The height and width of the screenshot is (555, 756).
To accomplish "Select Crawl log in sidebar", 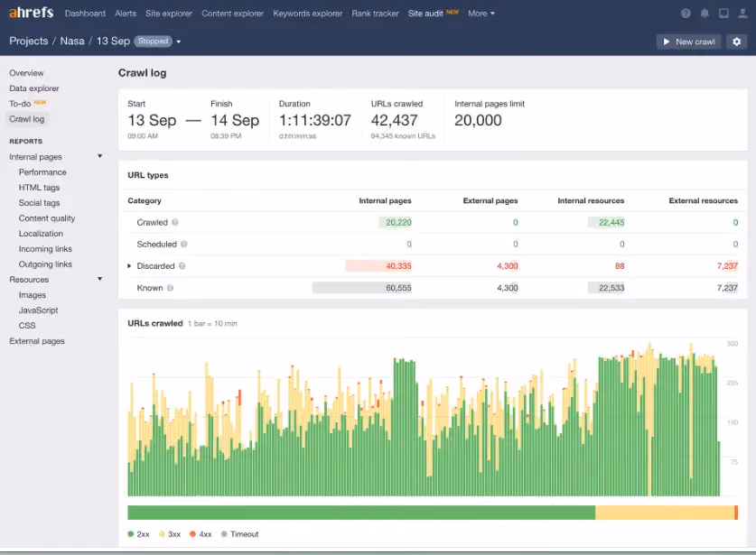I will point(26,119).
